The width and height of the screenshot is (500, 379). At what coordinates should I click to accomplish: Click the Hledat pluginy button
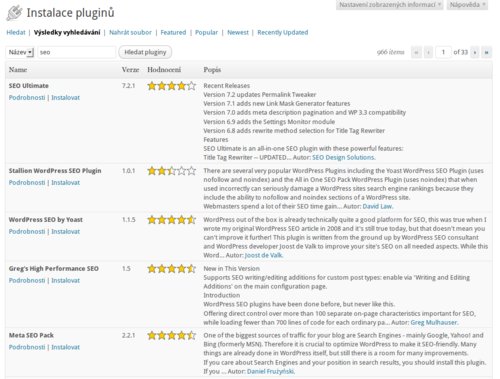pos(145,52)
